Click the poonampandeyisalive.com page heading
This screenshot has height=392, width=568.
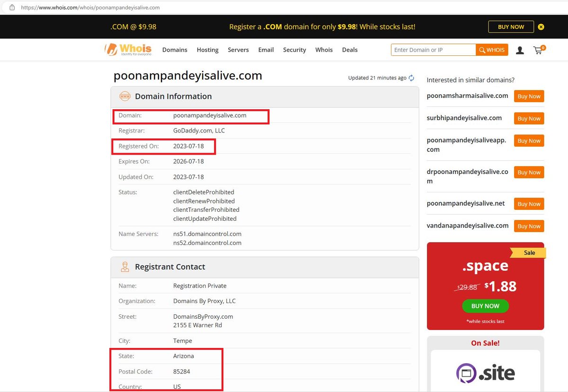[x=188, y=76]
